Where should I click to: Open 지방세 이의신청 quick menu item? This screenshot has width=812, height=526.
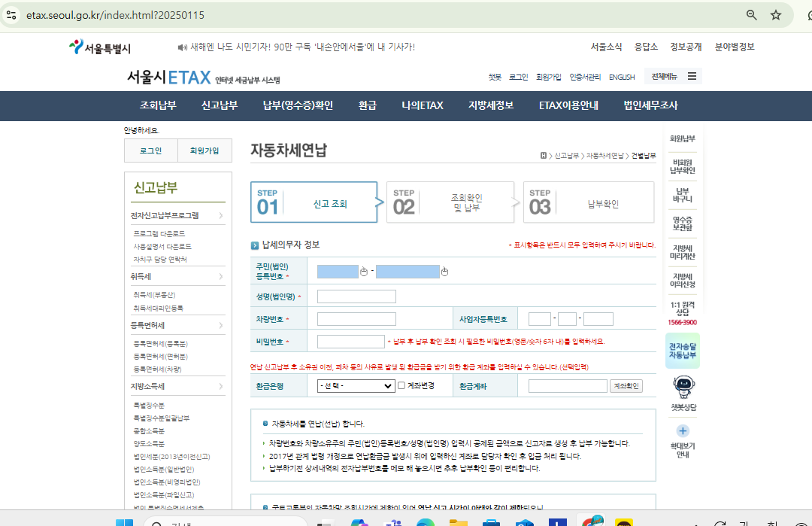pyautogui.click(x=683, y=281)
